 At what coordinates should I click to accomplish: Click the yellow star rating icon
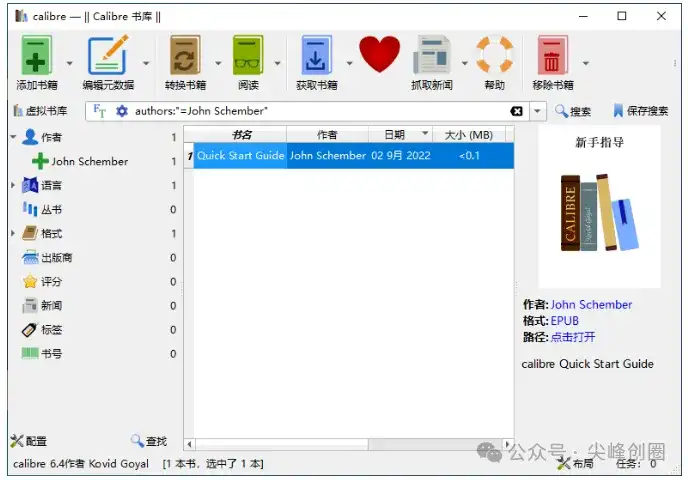click(30, 282)
